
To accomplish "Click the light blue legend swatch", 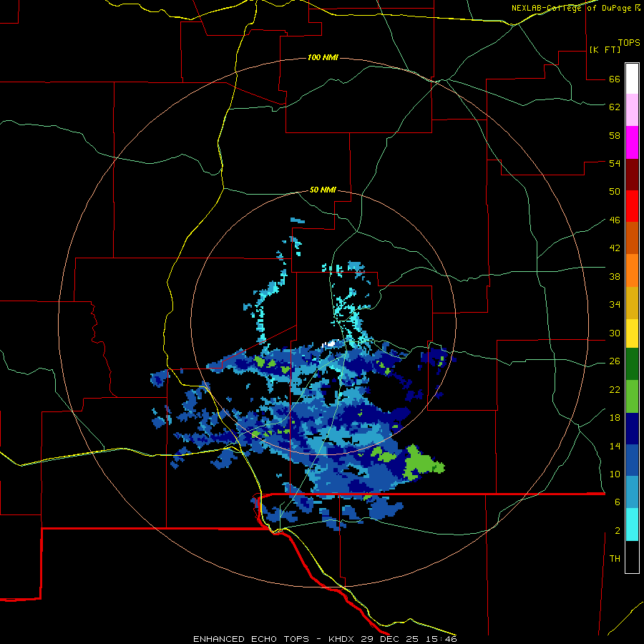I will (x=632, y=492).
